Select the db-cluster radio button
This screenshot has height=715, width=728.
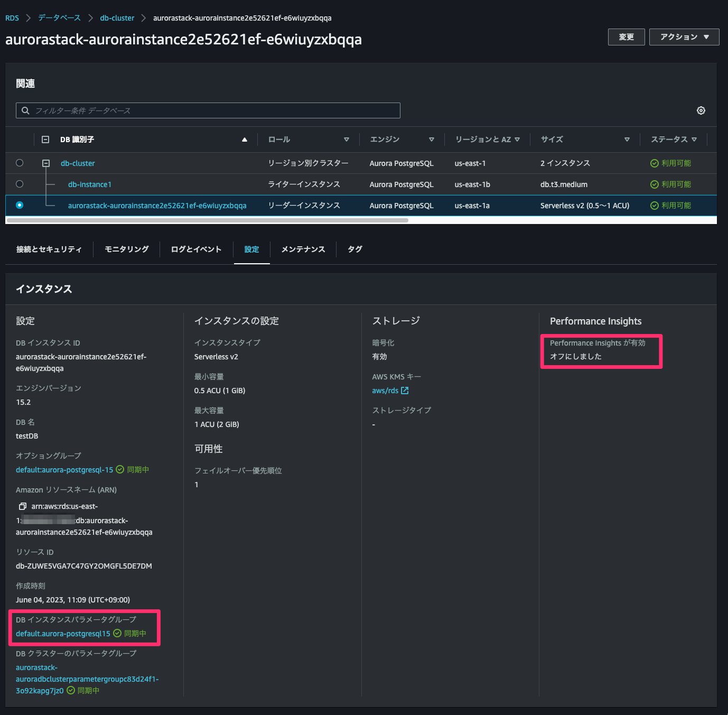tap(20, 163)
